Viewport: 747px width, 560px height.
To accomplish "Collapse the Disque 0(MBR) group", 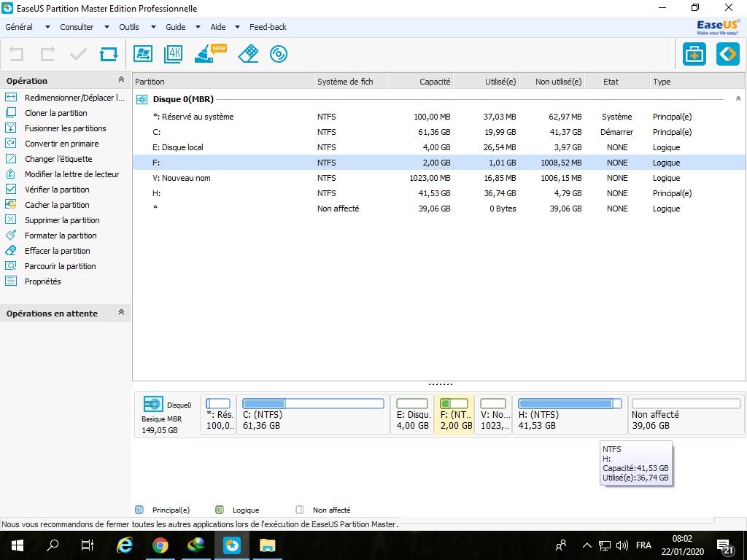I will [738, 98].
